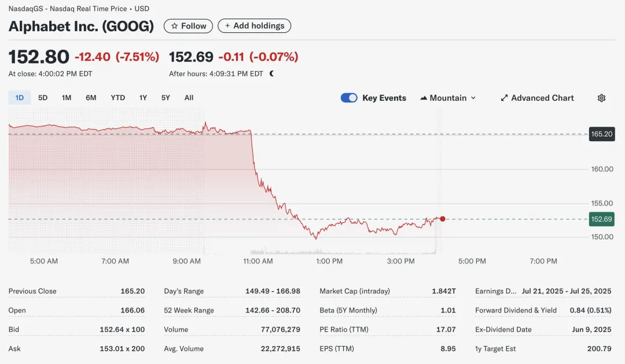Click the Alphabet Inc. (GOOG) title
The height and width of the screenshot is (364, 625).
click(81, 26)
